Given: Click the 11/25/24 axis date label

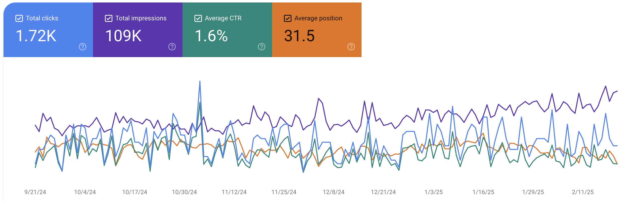Looking at the screenshot, I should point(284,192).
